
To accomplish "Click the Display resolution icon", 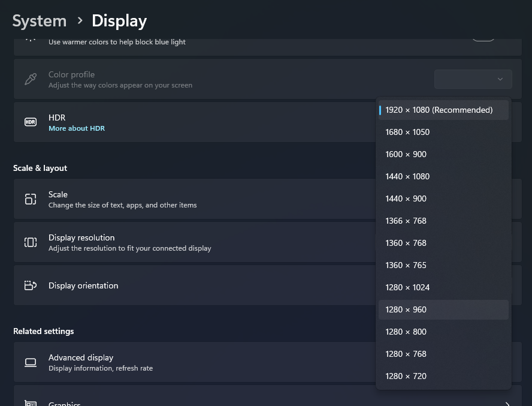I will click(31, 242).
